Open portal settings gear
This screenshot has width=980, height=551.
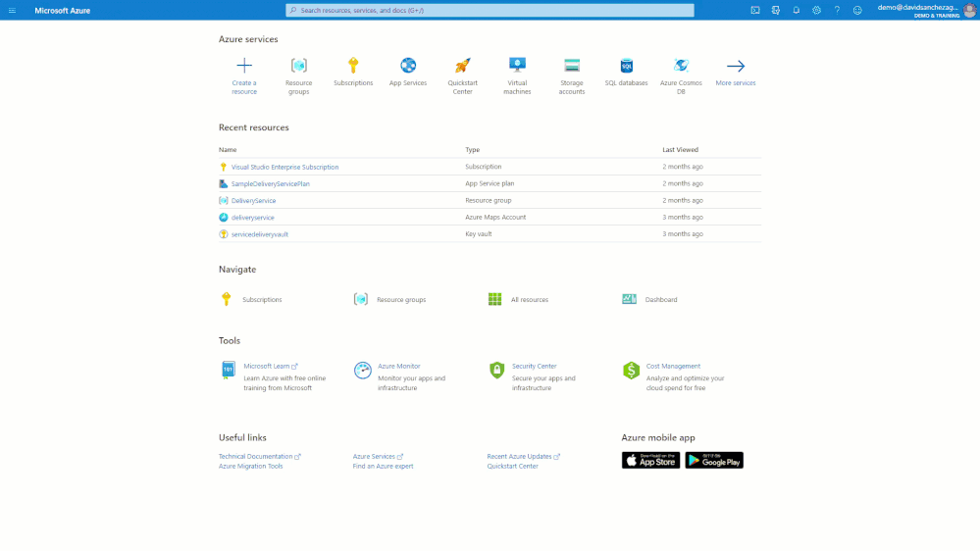click(816, 10)
